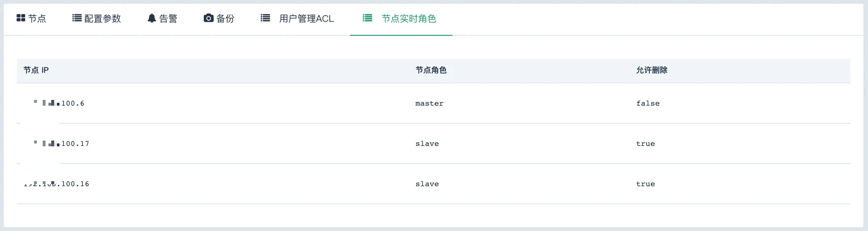Click the list icon beside 用户管理ACL
This screenshot has height=231, width=868.
[x=265, y=18]
